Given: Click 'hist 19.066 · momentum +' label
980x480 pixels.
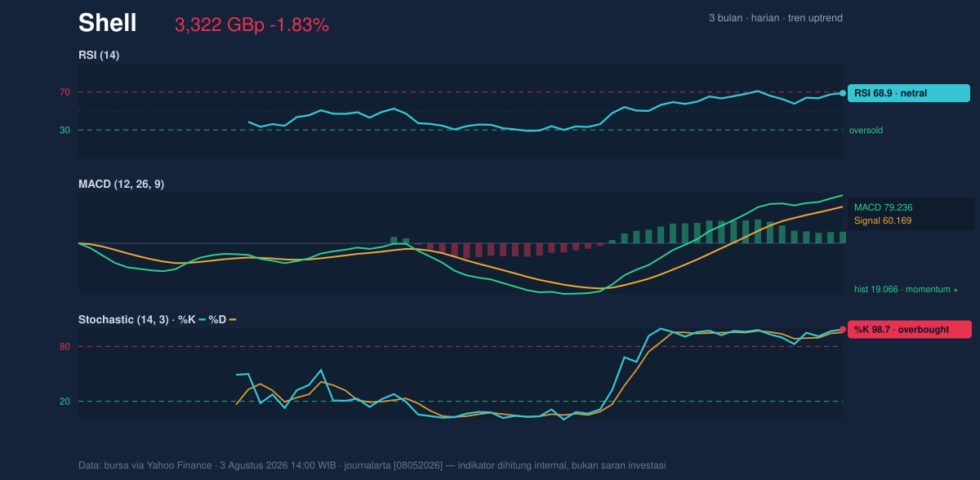Looking at the screenshot, I should coord(906,289).
